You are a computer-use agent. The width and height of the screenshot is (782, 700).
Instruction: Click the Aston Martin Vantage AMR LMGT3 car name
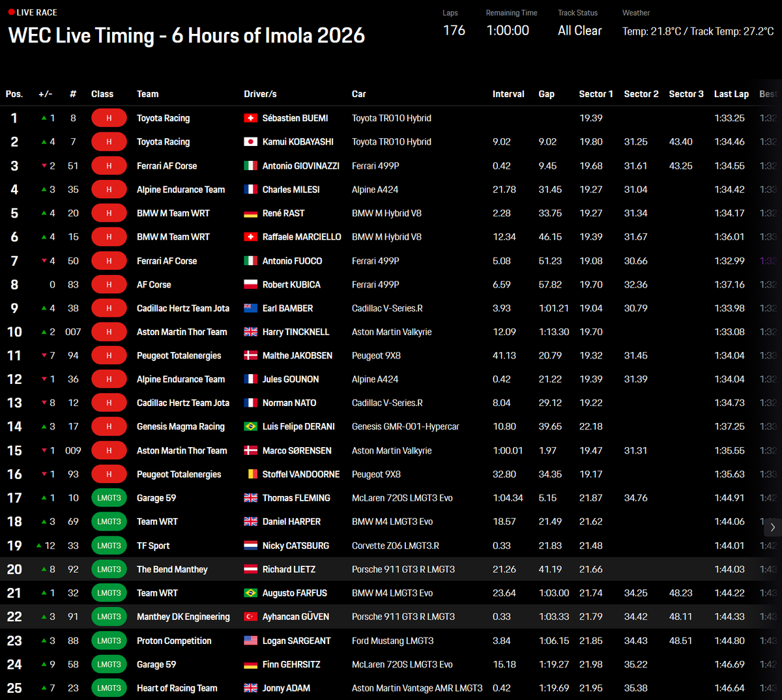(x=417, y=688)
